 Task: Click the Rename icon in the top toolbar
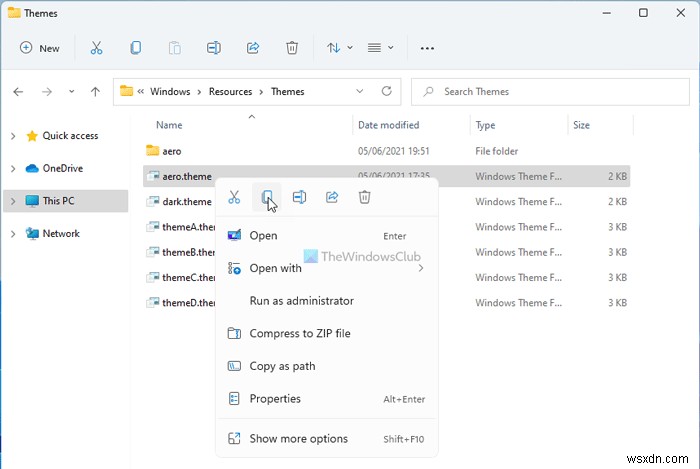click(214, 48)
